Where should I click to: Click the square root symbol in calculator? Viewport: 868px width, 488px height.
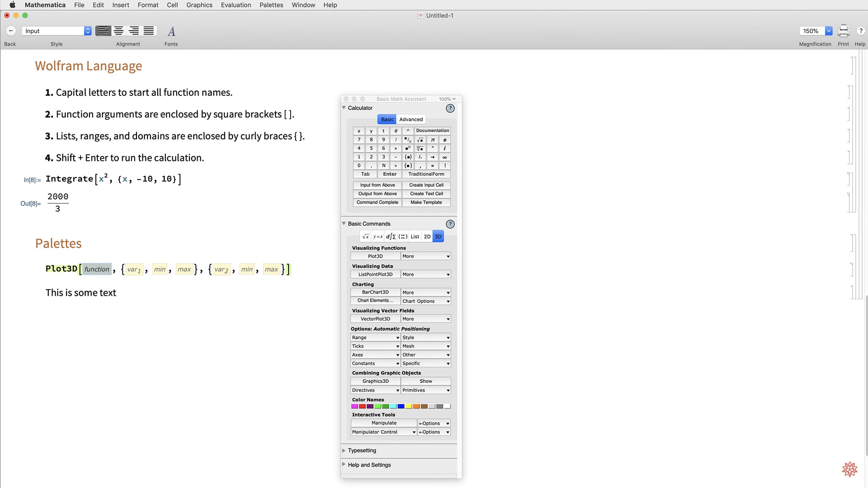[420, 139]
